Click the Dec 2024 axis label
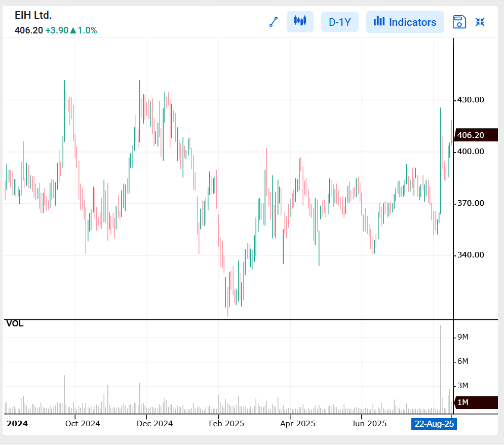 pos(154,423)
